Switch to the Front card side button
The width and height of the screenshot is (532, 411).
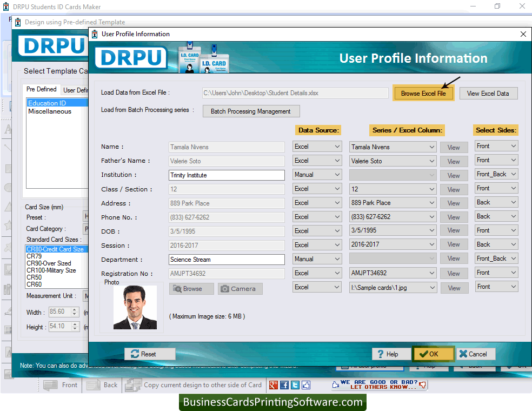(x=61, y=385)
